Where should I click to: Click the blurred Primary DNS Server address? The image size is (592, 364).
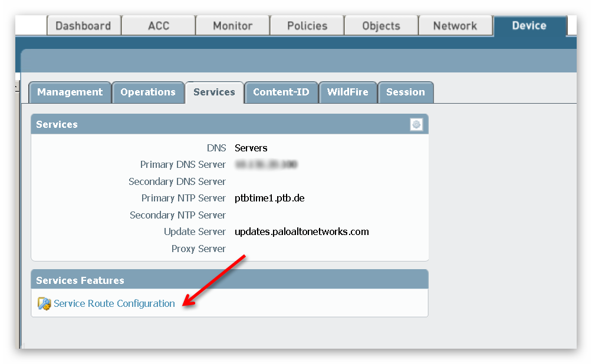point(266,164)
